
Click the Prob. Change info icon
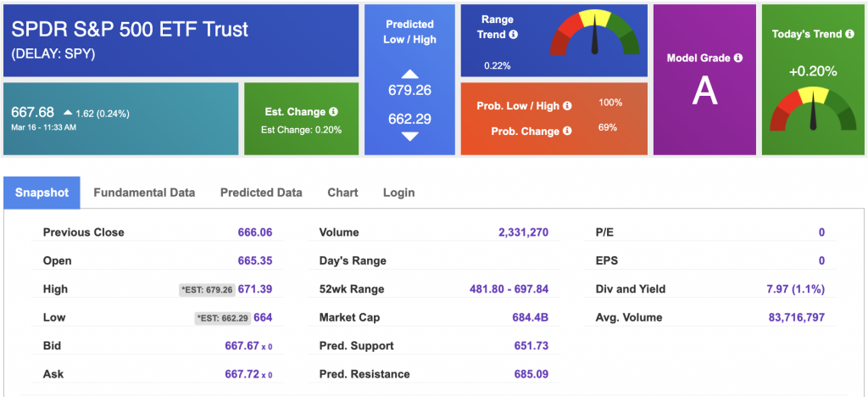click(567, 131)
